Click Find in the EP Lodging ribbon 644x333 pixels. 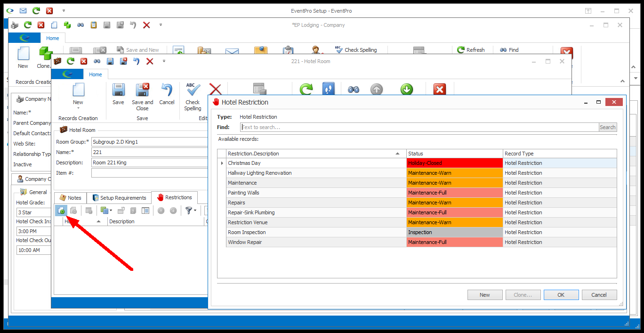(x=509, y=50)
